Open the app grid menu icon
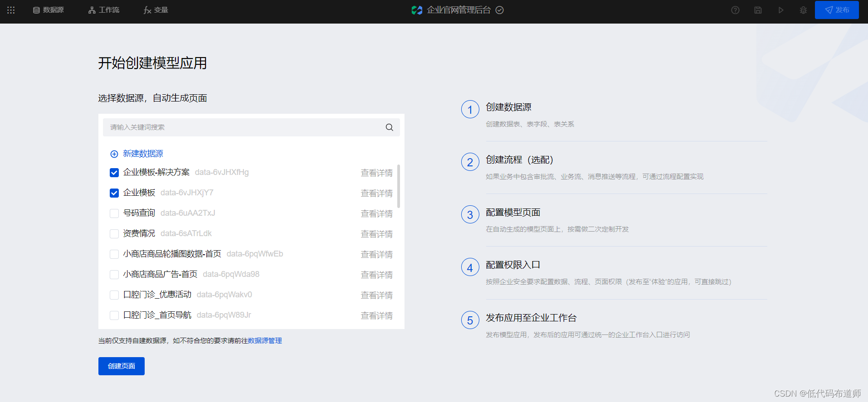 click(11, 10)
